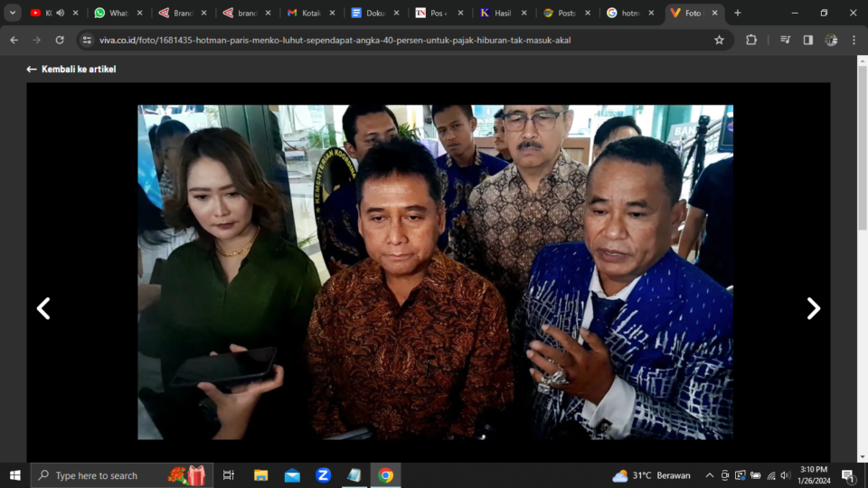Open a new browser tab
This screenshot has height=488, width=868.
click(x=738, y=13)
